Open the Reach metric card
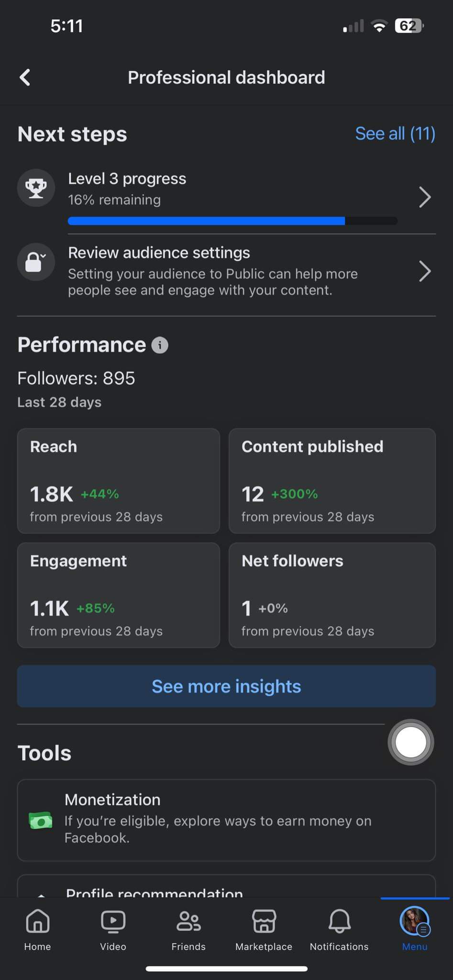 click(x=119, y=481)
